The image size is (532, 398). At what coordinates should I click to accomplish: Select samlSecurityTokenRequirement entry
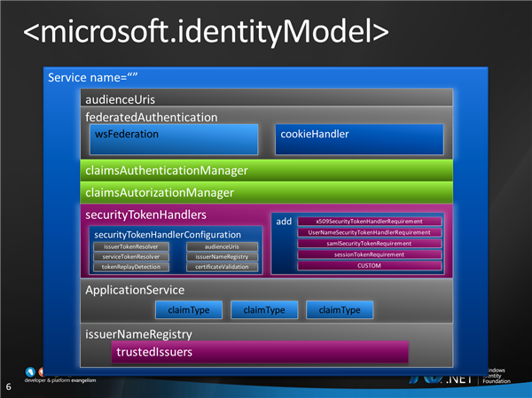pos(370,244)
